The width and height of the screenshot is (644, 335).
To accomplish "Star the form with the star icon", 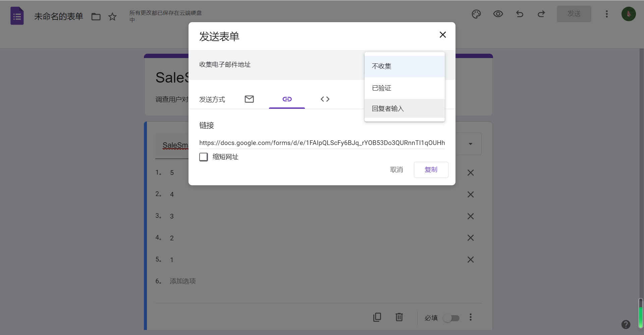I will click(x=112, y=17).
